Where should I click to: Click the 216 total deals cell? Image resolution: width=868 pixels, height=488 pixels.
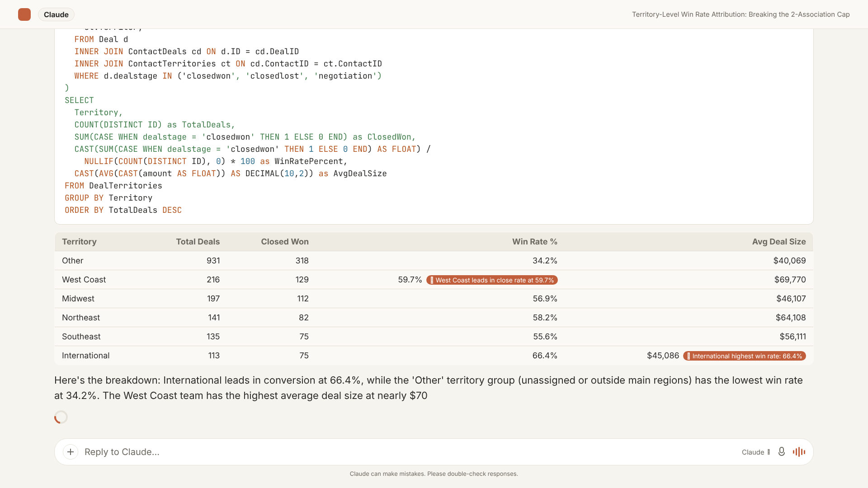213,280
